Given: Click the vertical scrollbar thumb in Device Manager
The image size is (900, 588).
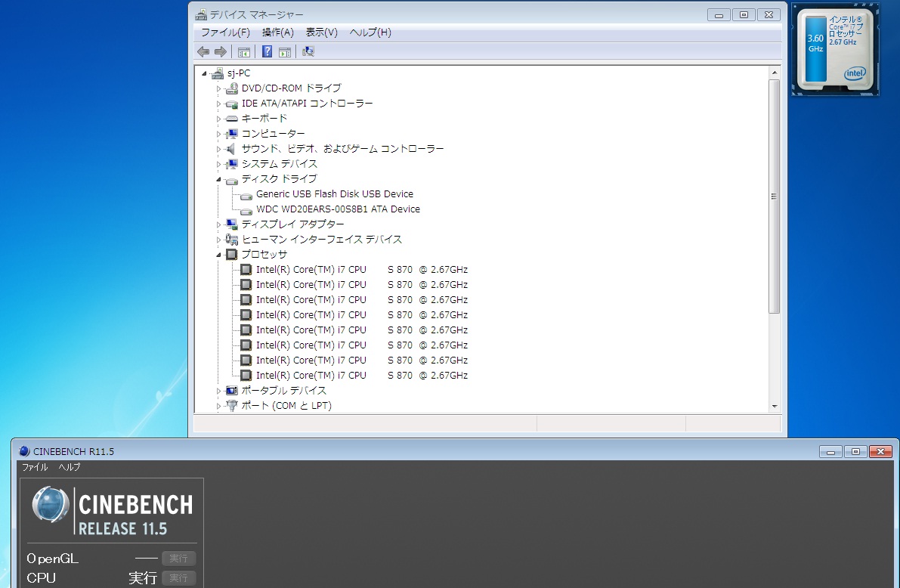Looking at the screenshot, I should (775, 197).
